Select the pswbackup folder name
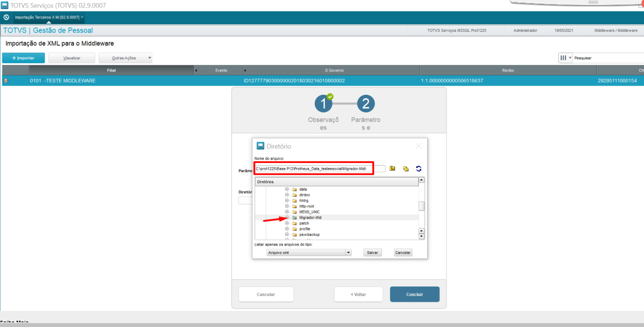The height and width of the screenshot is (327, 644). 309,235
